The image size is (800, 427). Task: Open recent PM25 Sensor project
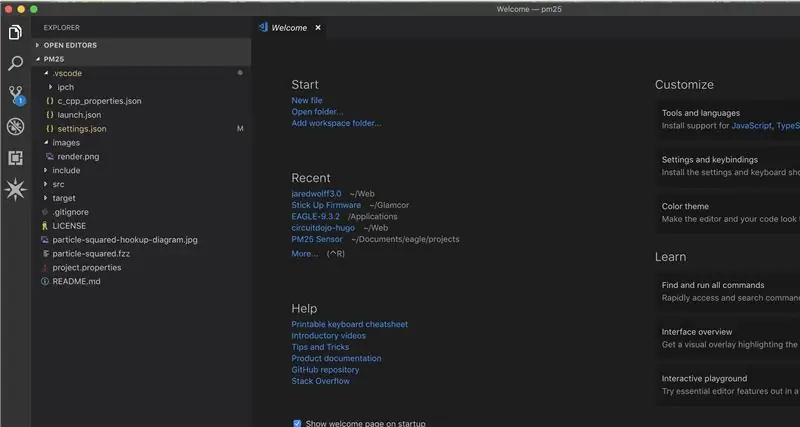[x=317, y=239]
